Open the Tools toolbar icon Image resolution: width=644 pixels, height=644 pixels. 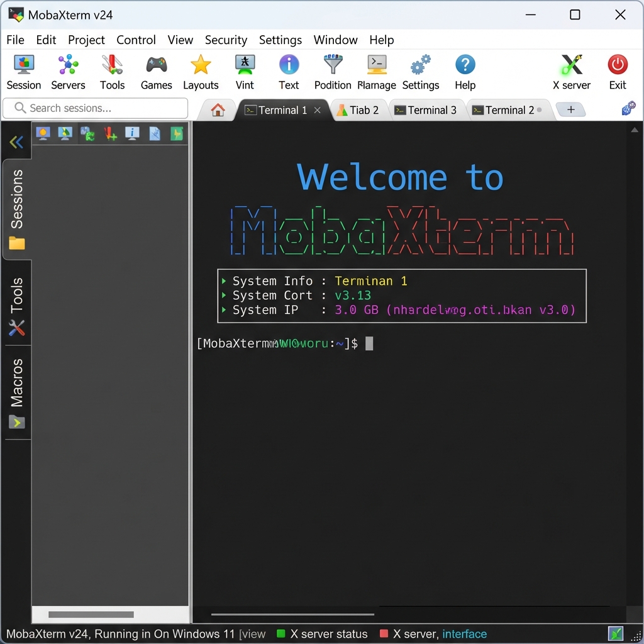[x=112, y=70]
